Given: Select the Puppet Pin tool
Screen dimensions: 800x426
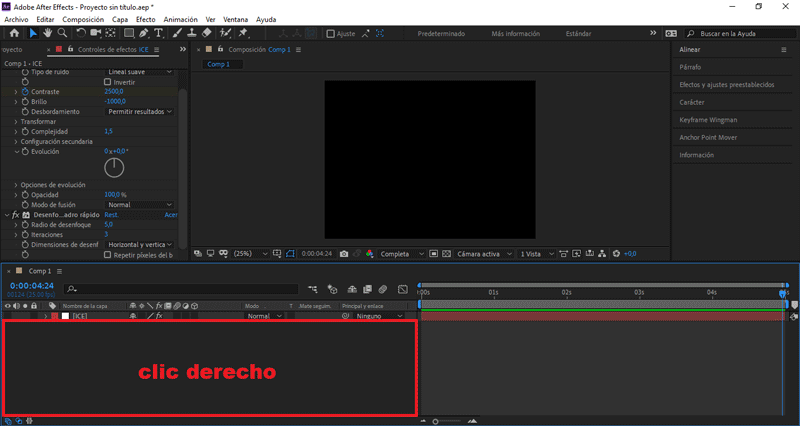Looking at the screenshot, I should (x=243, y=33).
